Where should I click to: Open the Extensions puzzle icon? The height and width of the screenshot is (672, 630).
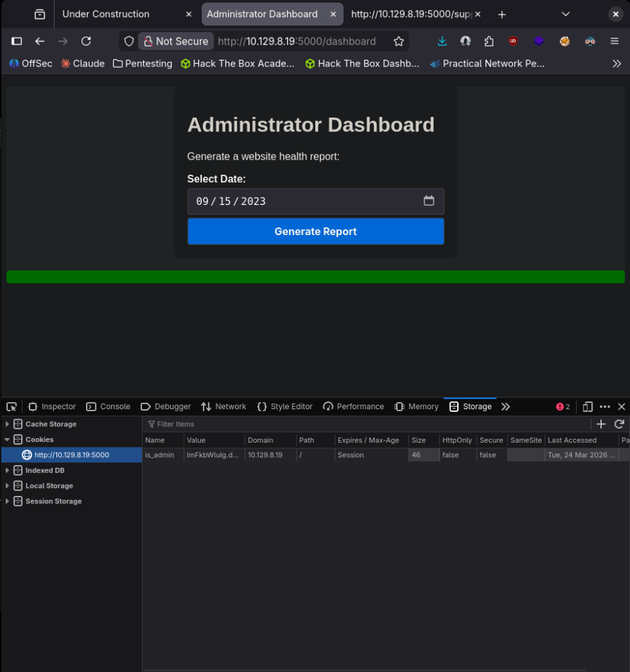pyautogui.click(x=489, y=41)
